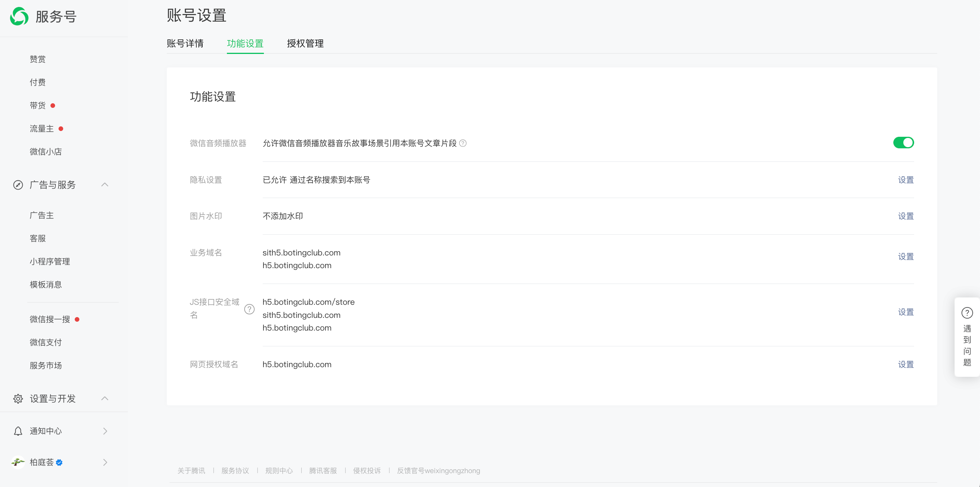The height and width of the screenshot is (487, 980).
Task: Click the compass icon beside 广告与服务
Action: (18, 185)
